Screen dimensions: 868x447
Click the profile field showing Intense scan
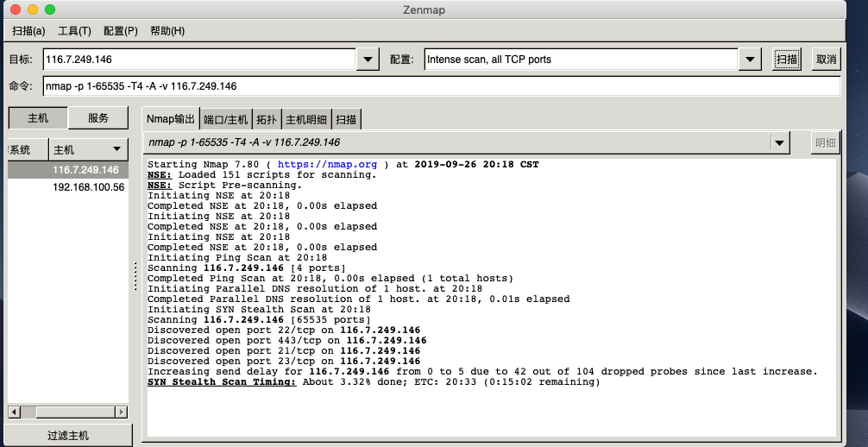pyautogui.click(x=581, y=60)
